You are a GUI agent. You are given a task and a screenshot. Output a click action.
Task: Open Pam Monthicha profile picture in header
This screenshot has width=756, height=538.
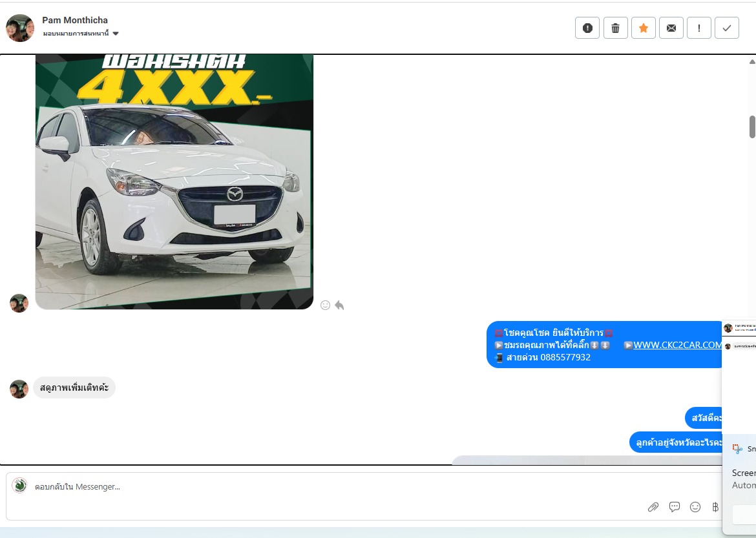20,28
